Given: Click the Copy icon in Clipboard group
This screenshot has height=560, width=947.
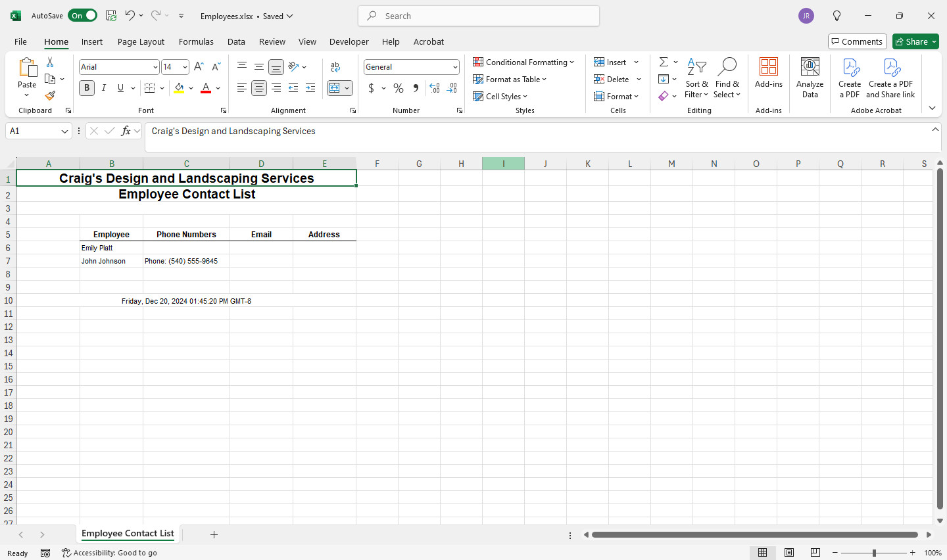Looking at the screenshot, I should [x=50, y=79].
